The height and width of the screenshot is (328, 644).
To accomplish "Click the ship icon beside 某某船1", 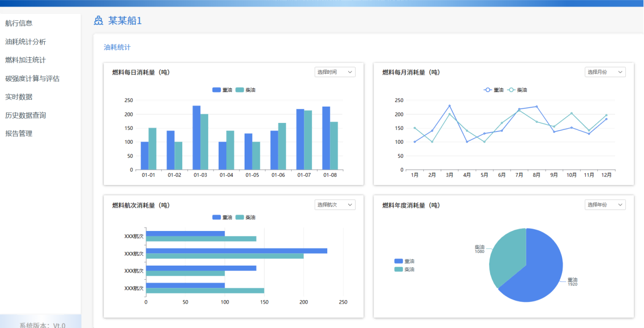I will tap(98, 21).
